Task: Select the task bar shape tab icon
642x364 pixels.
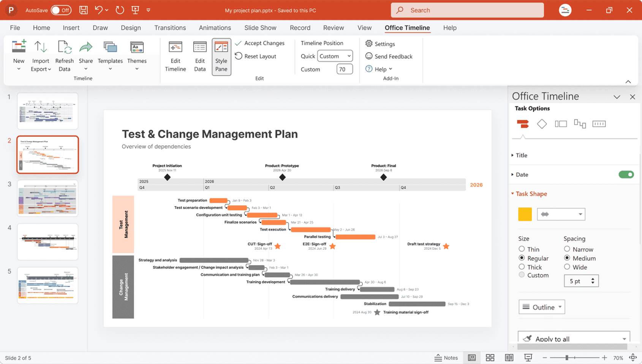Action: click(x=523, y=124)
